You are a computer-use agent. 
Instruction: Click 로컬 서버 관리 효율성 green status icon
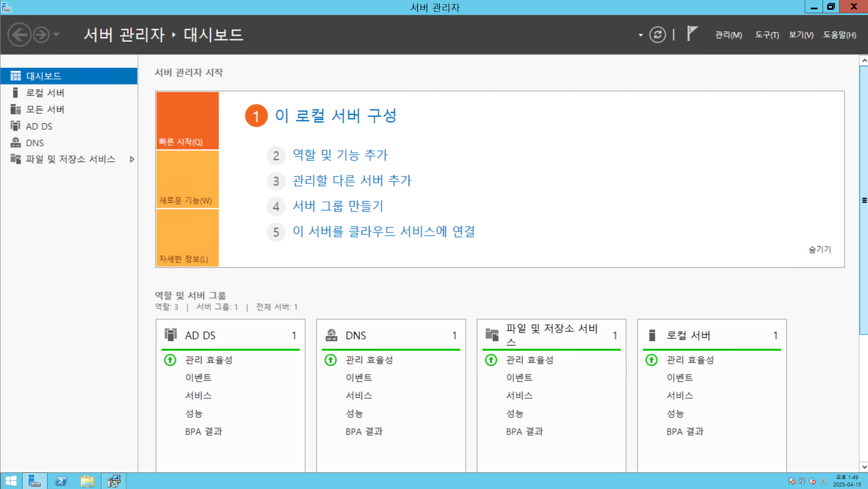[652, 360]
